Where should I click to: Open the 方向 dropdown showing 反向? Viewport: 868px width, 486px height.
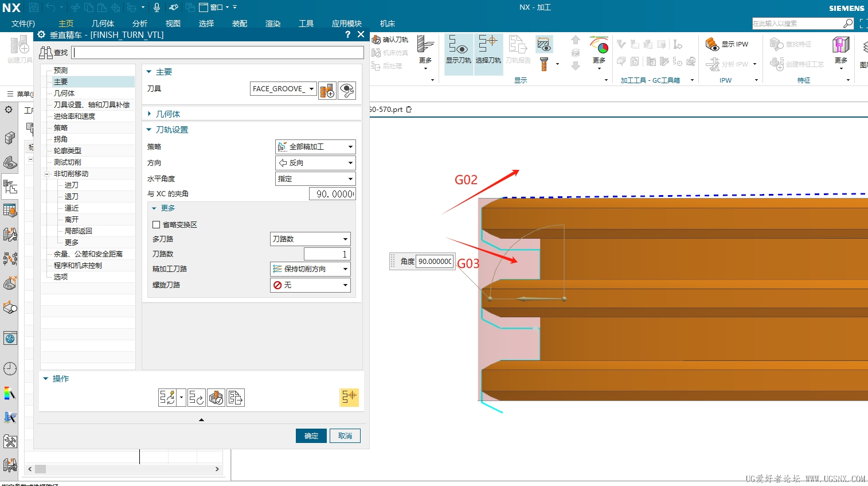(x=315, y=163)
